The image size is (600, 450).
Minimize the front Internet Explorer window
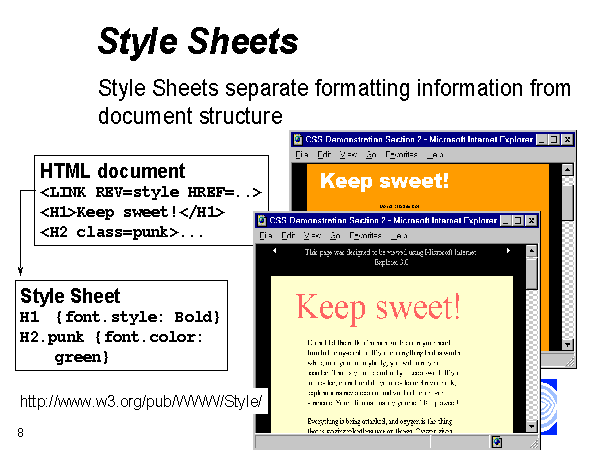tap(506, 220)
